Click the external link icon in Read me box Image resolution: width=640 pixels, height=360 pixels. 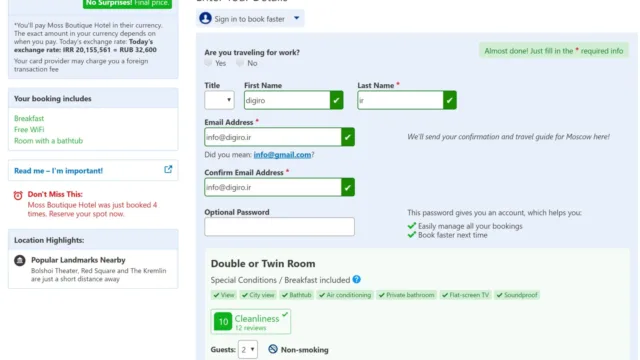[168, 169]
